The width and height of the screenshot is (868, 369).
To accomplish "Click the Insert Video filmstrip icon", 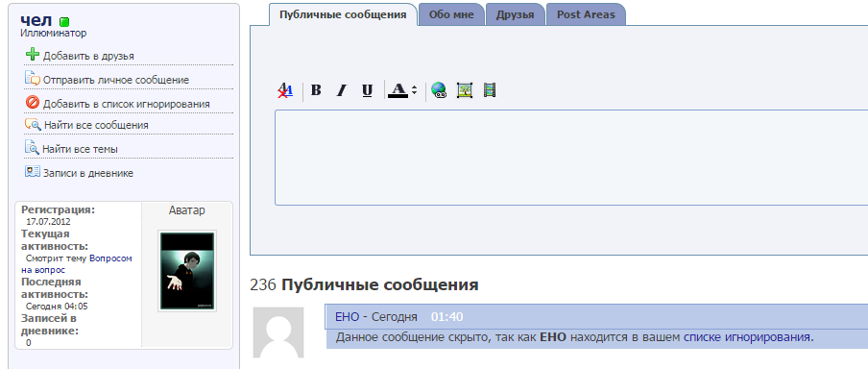I will 490,90.
